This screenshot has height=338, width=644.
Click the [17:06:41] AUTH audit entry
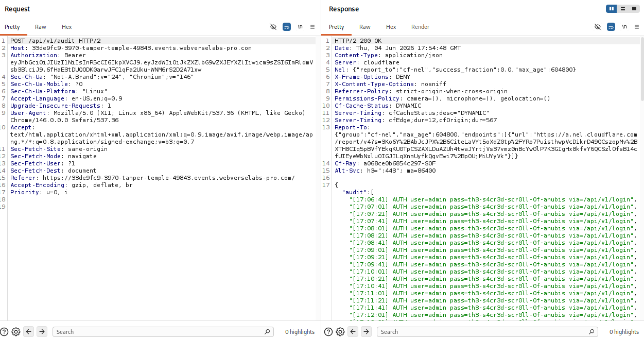click(493, 199)
